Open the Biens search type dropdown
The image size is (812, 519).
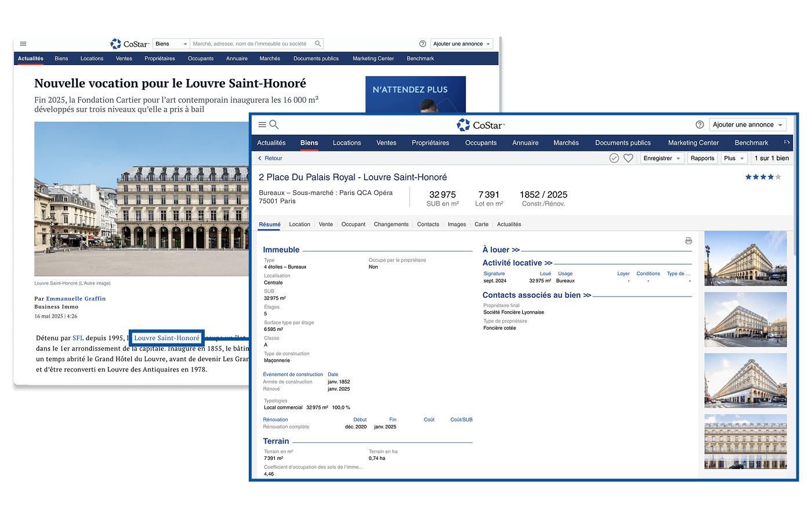171,44
